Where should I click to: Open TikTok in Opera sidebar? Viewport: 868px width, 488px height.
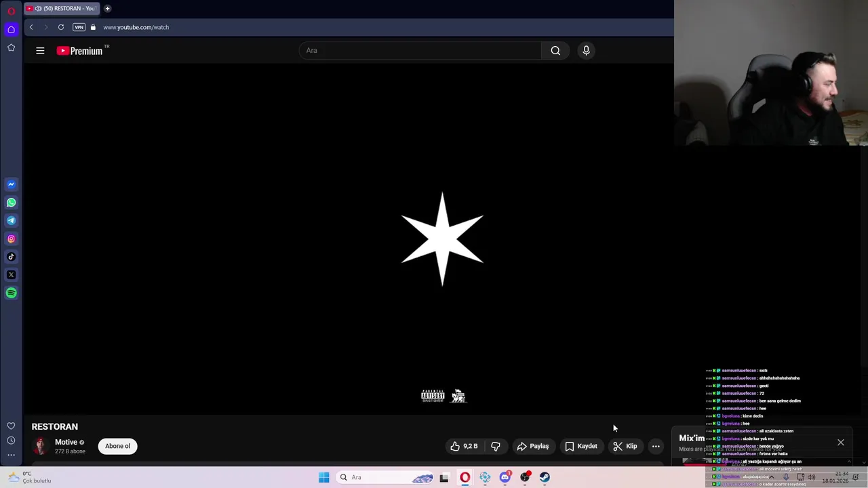pyautogui.click(x=11, y=257)
